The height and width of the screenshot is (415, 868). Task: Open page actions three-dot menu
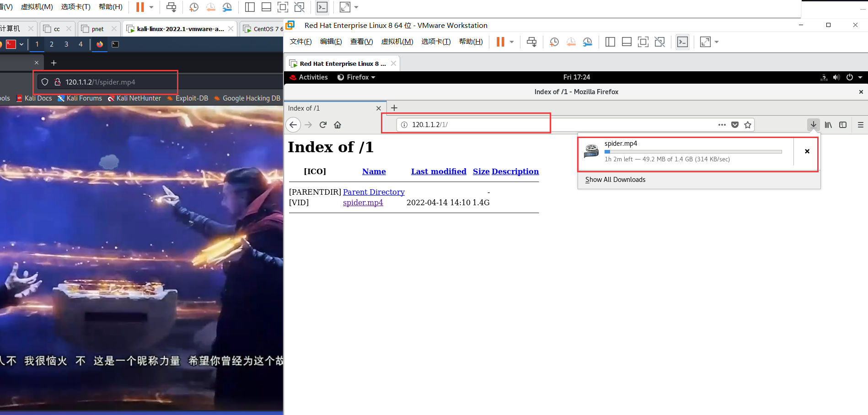pos(722,125)
